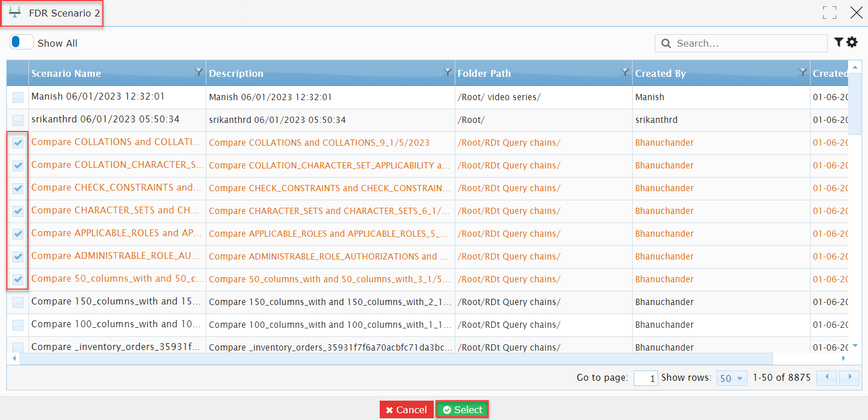
Task: Open filter on Created By column
Action: pos(803,72)
